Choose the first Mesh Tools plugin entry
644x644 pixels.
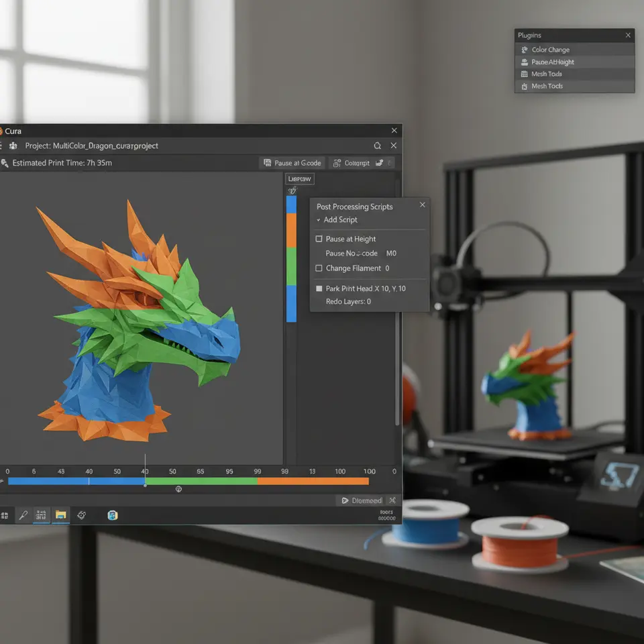[x=546, y=74]
